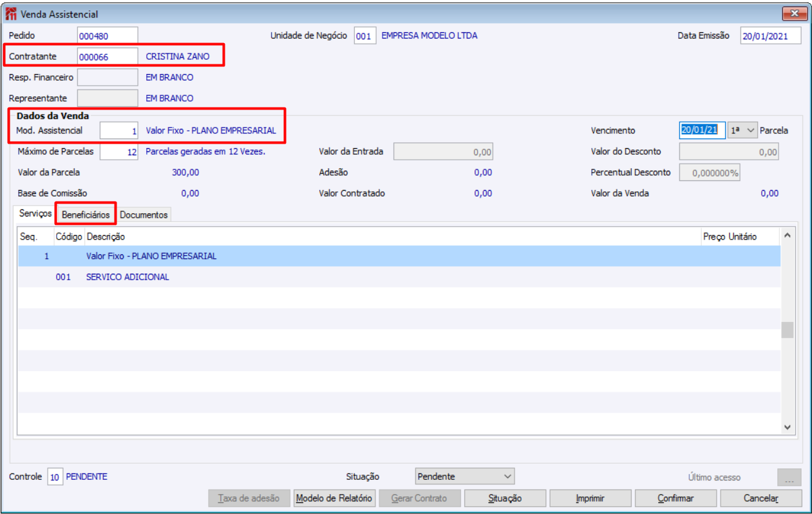Open the Parcela number dropdown
This screenshot has height=514, width=812.
coord(743,130)
